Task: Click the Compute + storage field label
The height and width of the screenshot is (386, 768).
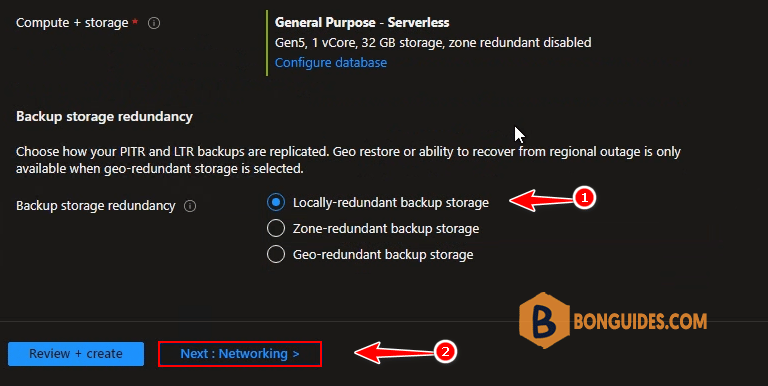Action: click(x=72, y=23)
